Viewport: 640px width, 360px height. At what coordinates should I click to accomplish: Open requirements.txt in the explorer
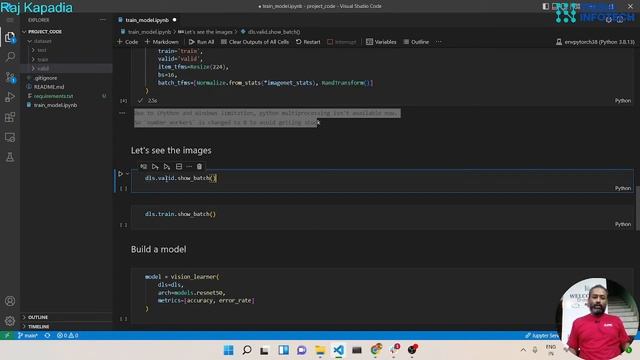point(53,96)
